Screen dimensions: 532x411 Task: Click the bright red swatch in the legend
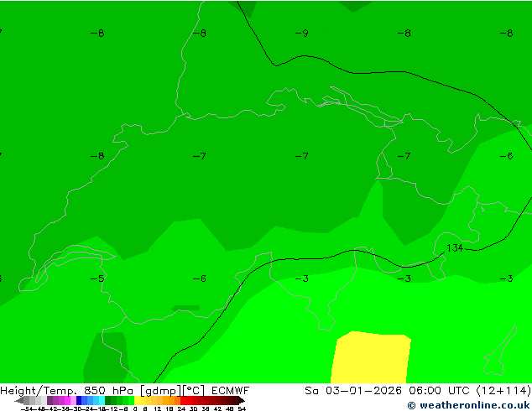click(x=183, y=400)
